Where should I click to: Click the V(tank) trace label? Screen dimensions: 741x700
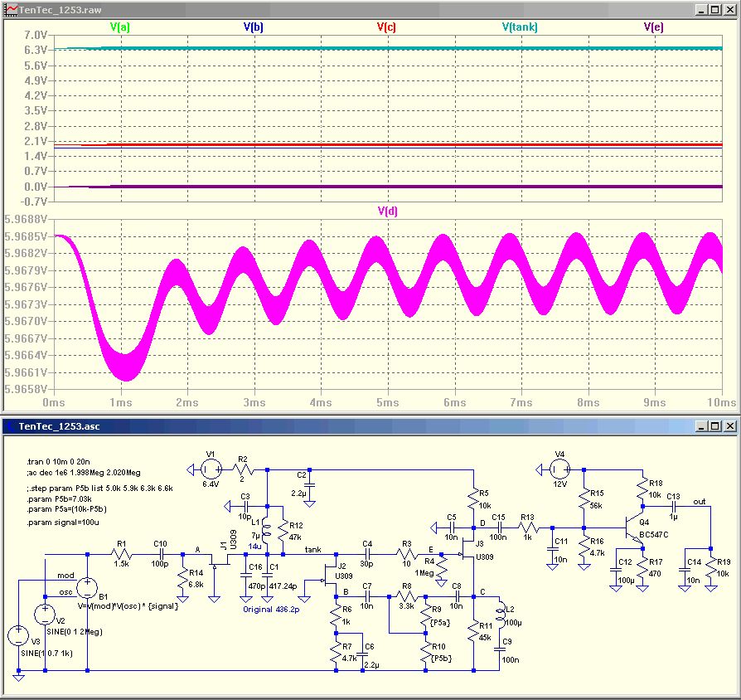[520, 27]
